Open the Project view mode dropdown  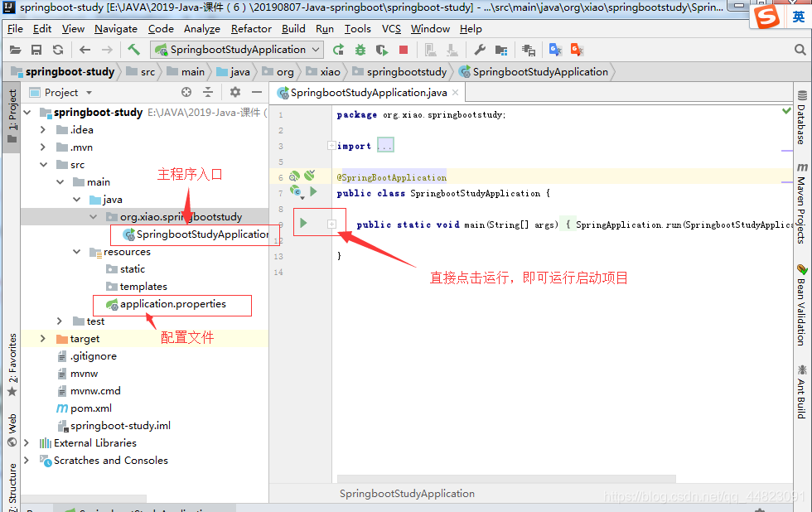(x=89, y=93)
